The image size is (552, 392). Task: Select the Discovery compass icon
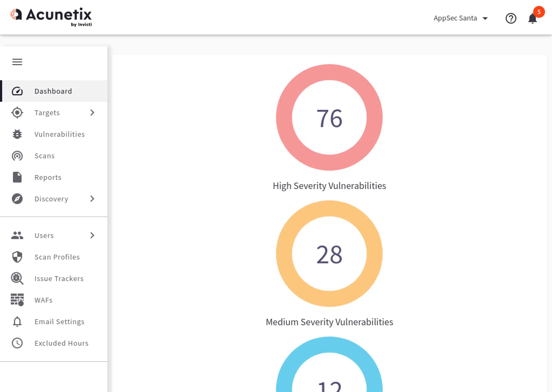[x=17, y=199]
